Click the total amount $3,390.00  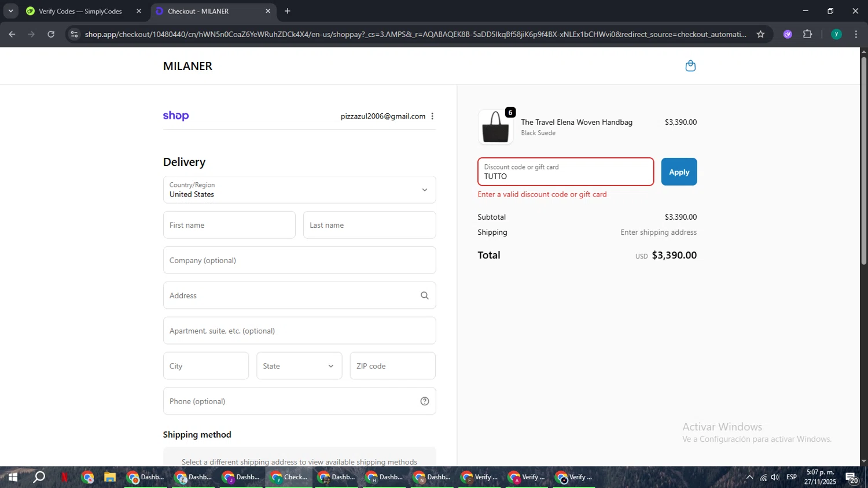click(x=674, y=255)
